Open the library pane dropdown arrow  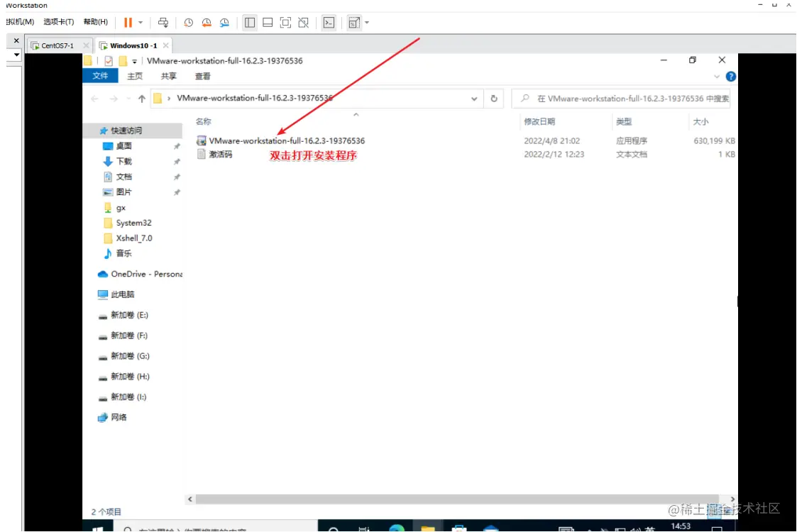click(17, 55)
